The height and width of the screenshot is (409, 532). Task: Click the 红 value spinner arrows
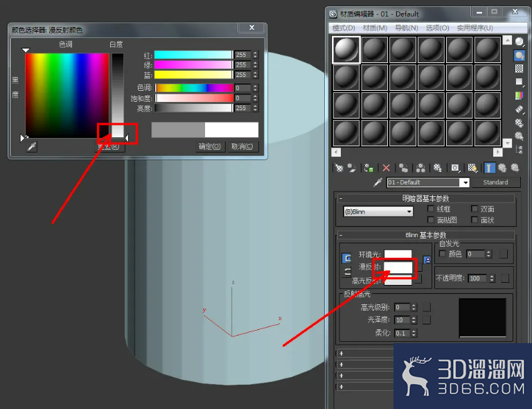click(255, 55)
